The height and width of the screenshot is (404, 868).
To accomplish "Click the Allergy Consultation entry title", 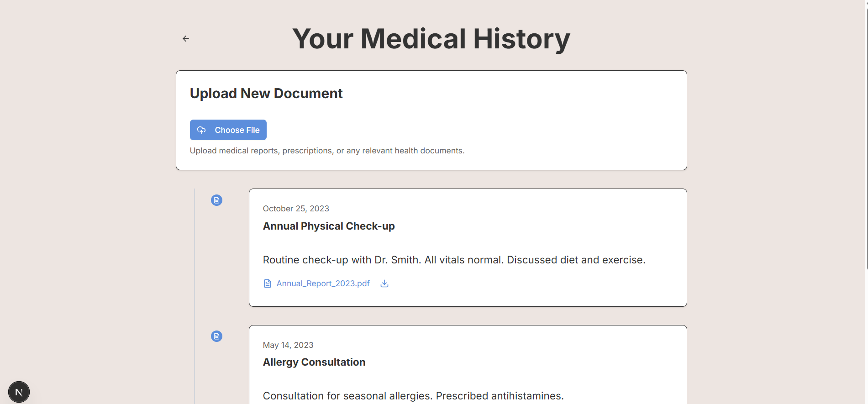I will [x=314, y=362].
